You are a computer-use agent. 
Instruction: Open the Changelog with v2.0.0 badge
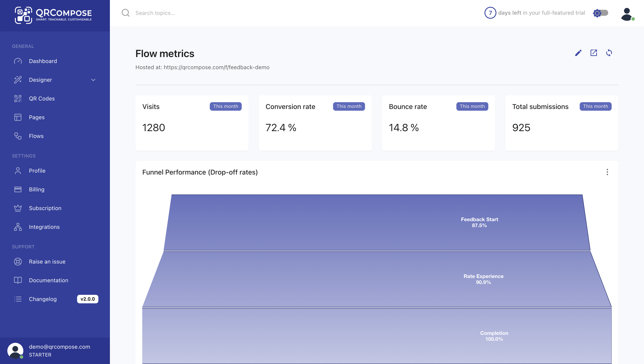(x=43, y=299)
